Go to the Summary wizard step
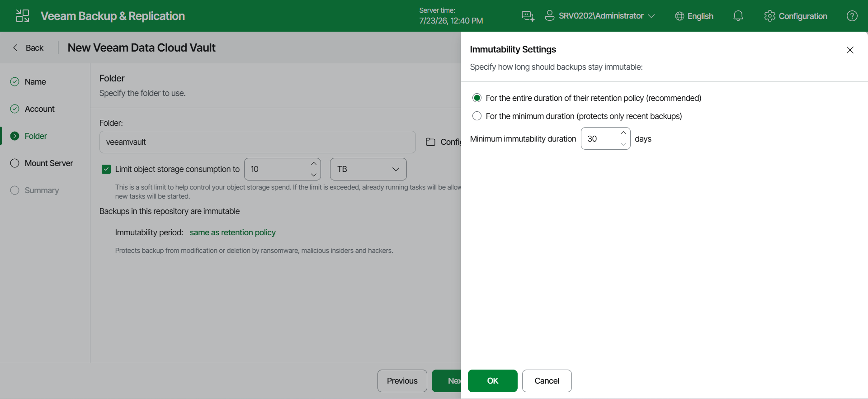 (42, 190)
